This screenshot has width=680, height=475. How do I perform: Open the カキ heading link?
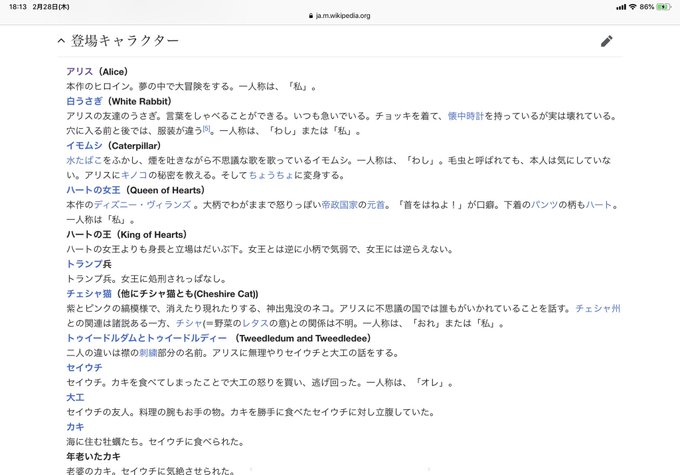tap(75, 427)
